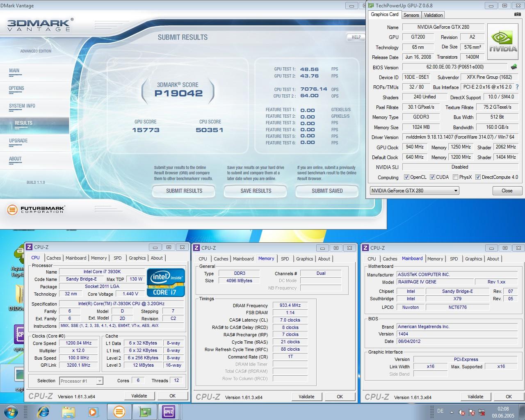525x420 pixels.
Task: Click the Intel Core i7 badge in CPU-Z
Action: coord(166,282)
